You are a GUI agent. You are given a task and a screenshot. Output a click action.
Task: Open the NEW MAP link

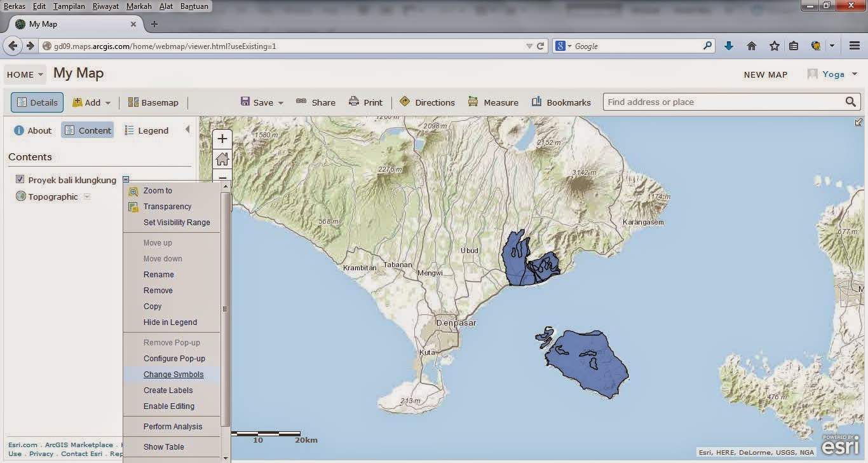tap(765, 74)
